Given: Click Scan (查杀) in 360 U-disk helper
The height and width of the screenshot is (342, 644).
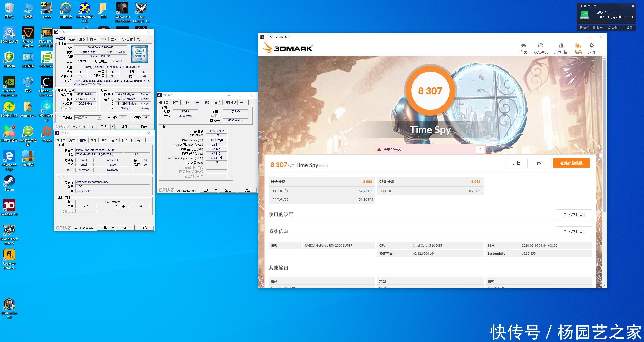Looking at the screenshot, I should pos(584,28).
